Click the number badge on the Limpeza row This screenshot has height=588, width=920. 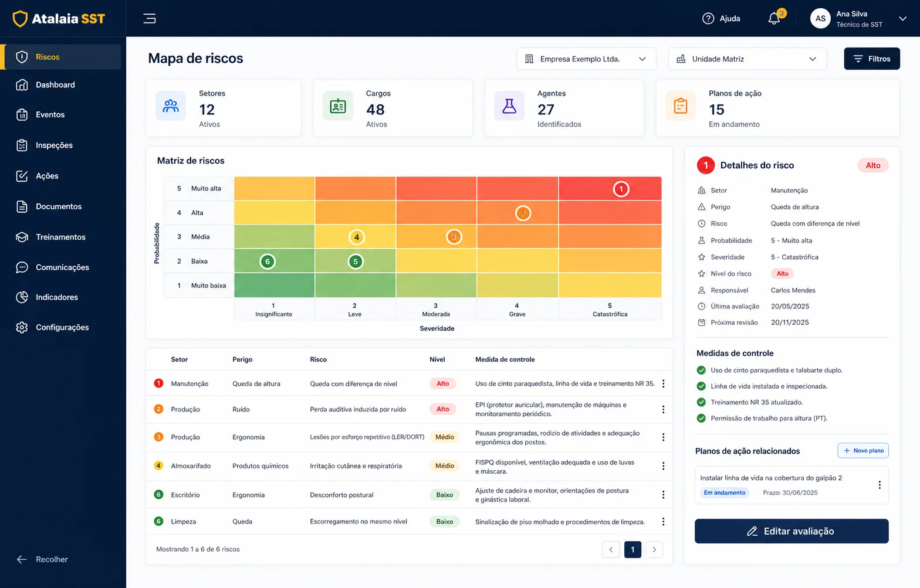tap(158, 521)
